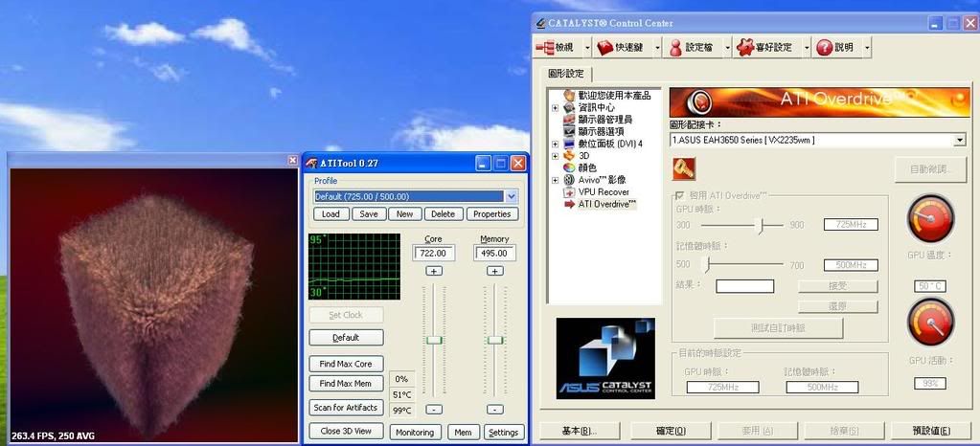Click the GPU 時脈 slider in Overdrive
980x446 pixels.
pyautogui.click(x=741, y=226)
